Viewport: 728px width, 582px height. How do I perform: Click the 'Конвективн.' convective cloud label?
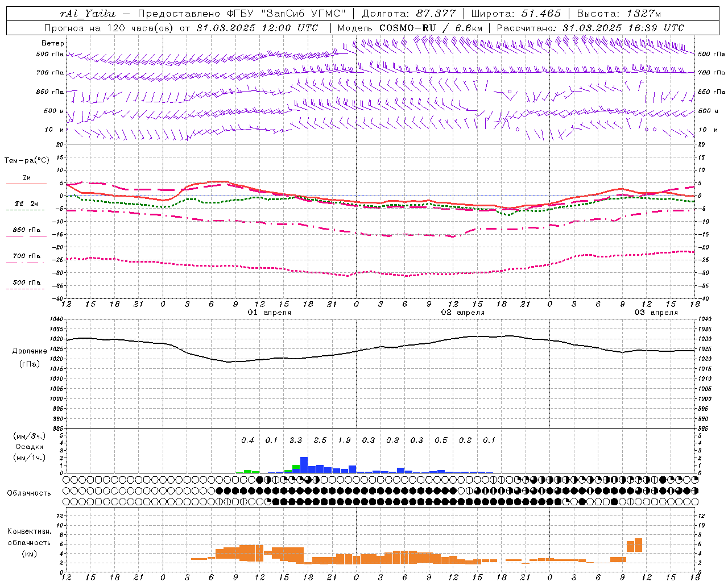(x=29, y=531)
